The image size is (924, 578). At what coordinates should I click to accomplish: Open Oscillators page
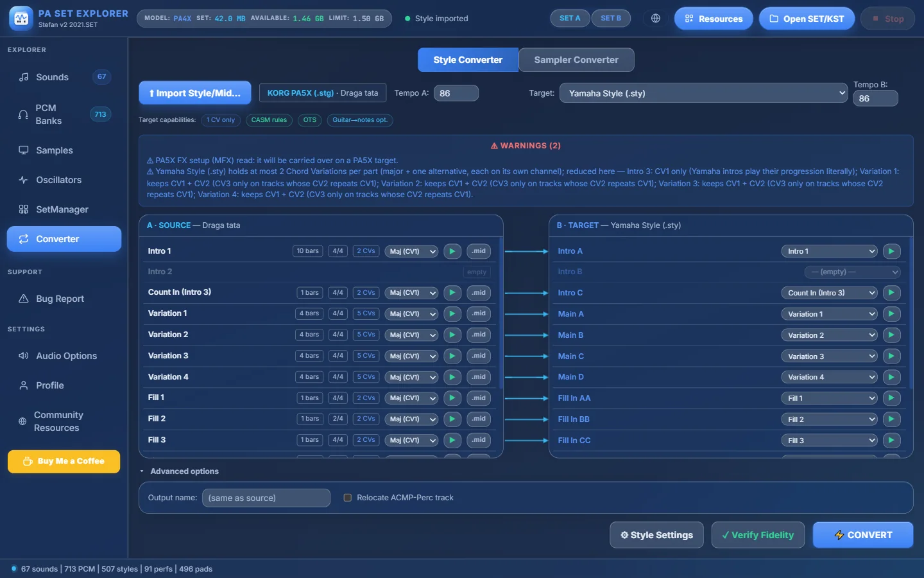64,180
